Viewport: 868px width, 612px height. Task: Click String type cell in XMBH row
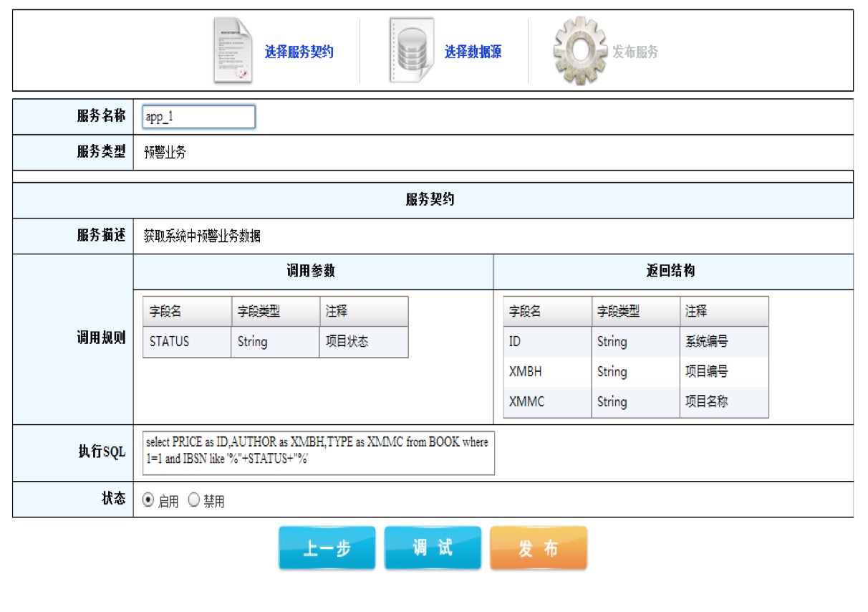point(636,372)
